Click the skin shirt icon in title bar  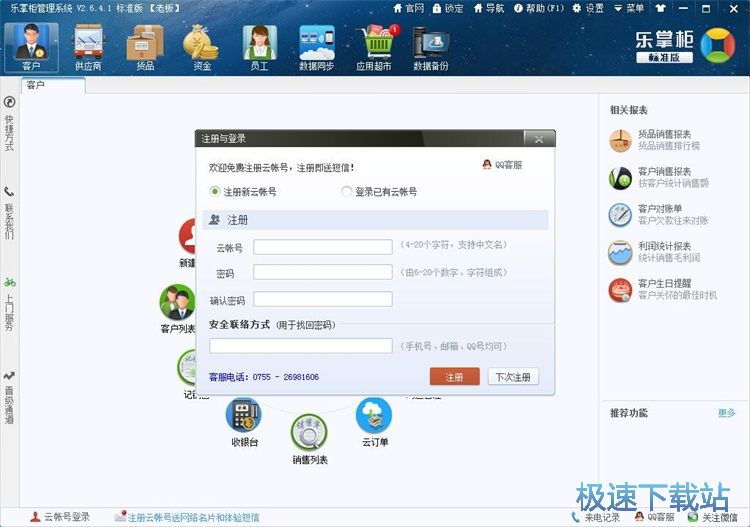click(x=661, y=8)
